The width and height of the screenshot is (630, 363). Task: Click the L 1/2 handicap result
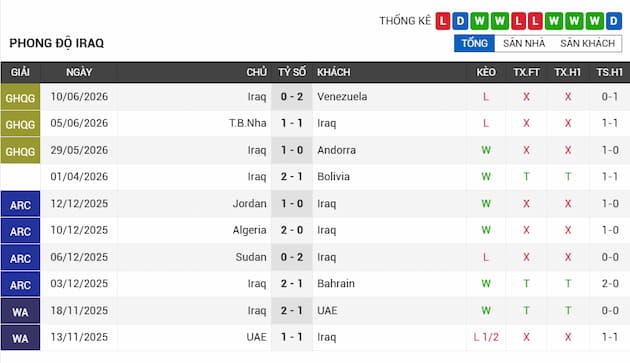coord(486,337)
